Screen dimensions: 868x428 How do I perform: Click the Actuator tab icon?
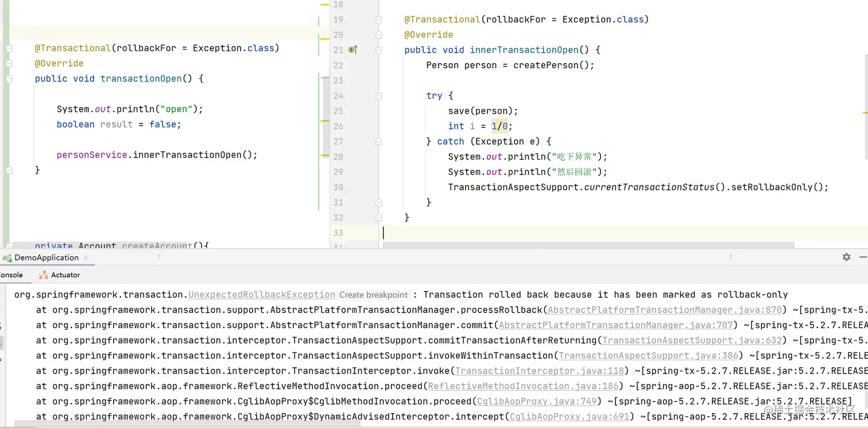pos(43,275)
